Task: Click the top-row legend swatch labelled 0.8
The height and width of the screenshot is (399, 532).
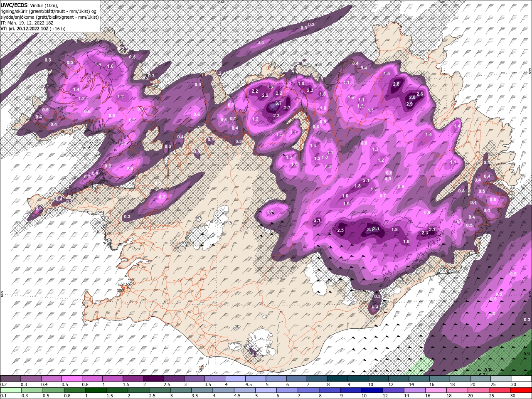Action: click(92, 379)
